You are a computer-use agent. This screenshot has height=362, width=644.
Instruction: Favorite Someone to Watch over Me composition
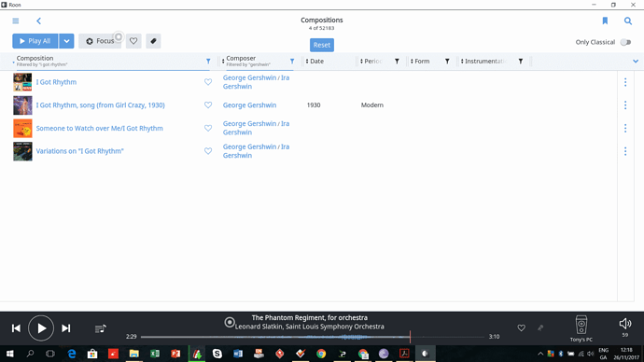[x=208, y=128]
